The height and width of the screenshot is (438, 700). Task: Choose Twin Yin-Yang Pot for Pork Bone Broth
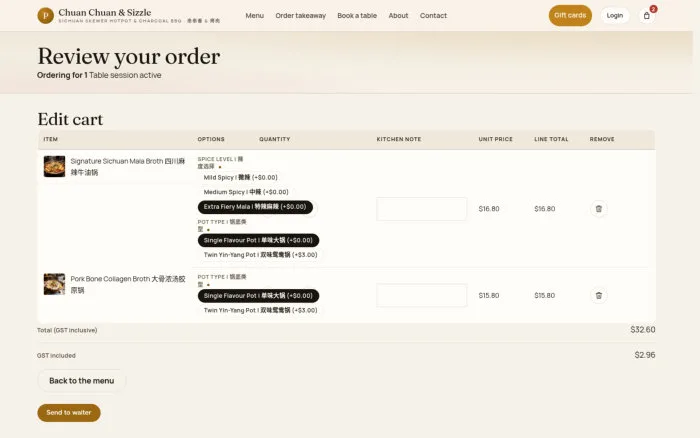tap(260, 310)
